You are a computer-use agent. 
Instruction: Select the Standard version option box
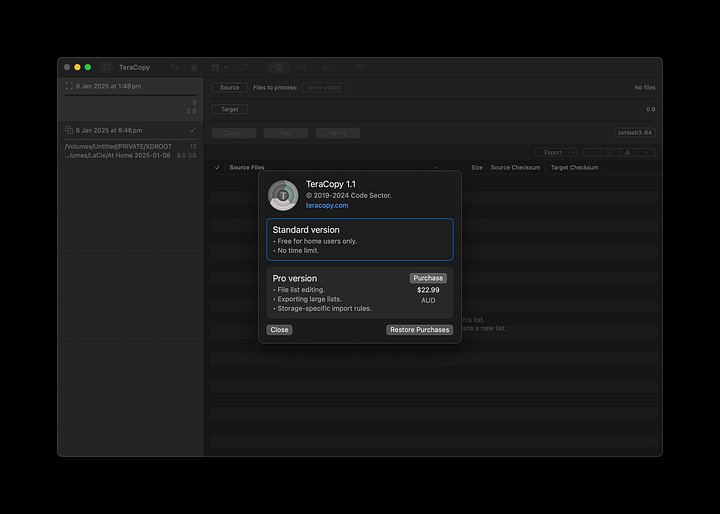[x=360, y=239]
